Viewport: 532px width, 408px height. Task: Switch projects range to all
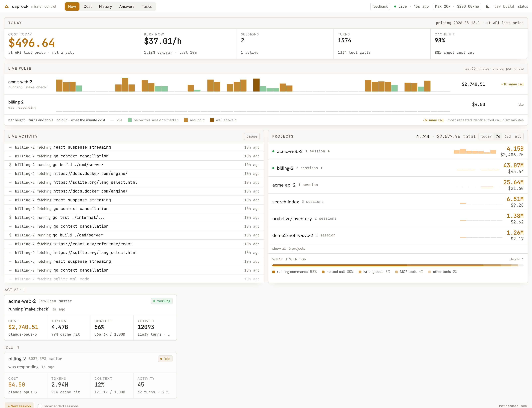518,136
